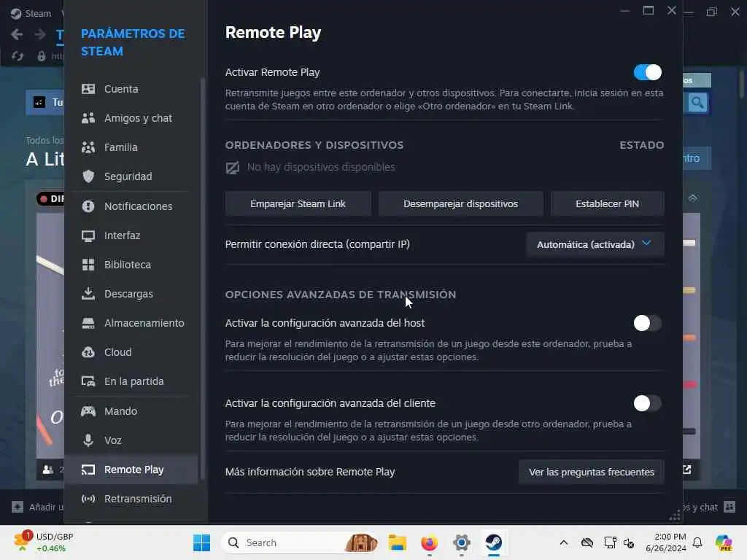The image size is (747, 560).
Task: Open the Interfaz settings section
Action: [131, 236]
